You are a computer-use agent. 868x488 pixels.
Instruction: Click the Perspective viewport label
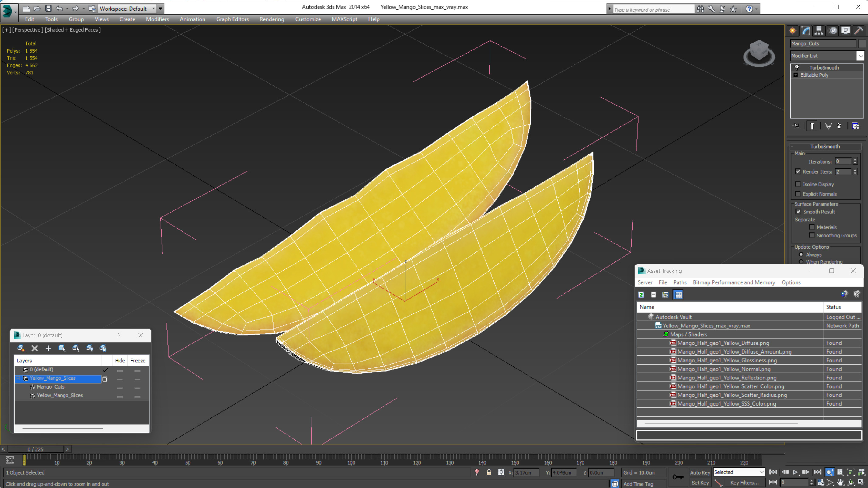click(28, 30)
